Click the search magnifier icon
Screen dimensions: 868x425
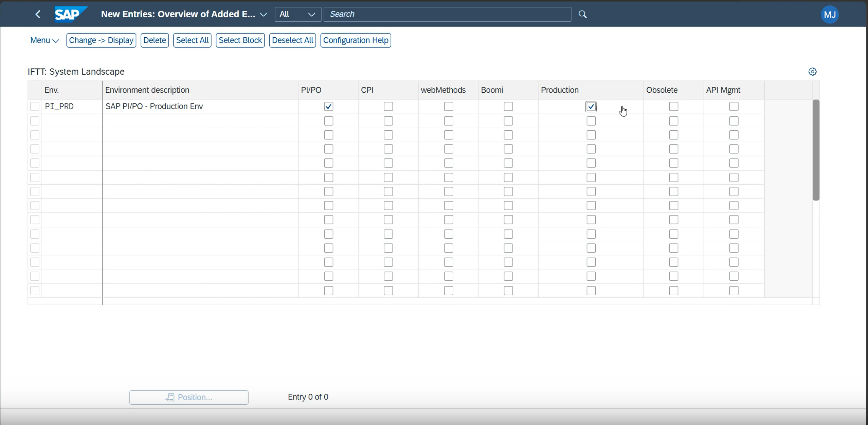[x=583, y=14]
